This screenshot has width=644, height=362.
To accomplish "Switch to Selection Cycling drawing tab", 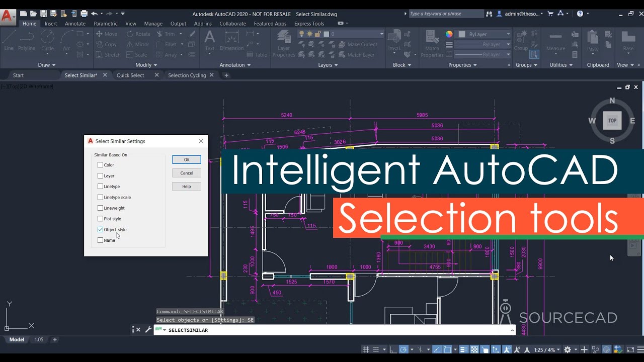I will (x=187, y=75).
